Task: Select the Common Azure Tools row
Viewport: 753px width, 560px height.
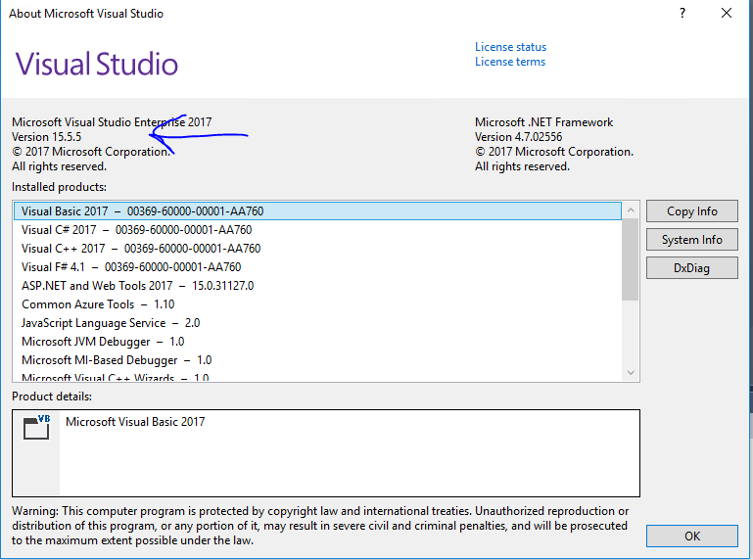Action: click(317, 304)
